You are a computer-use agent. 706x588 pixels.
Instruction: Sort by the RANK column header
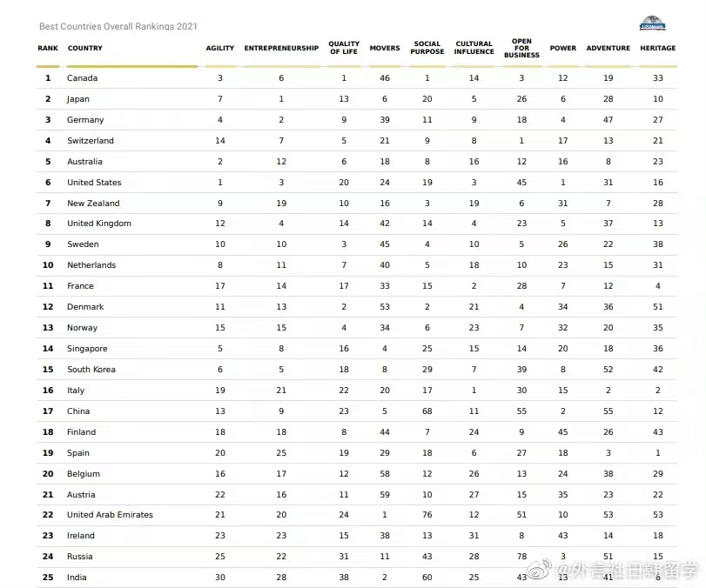tap(48, 48)
